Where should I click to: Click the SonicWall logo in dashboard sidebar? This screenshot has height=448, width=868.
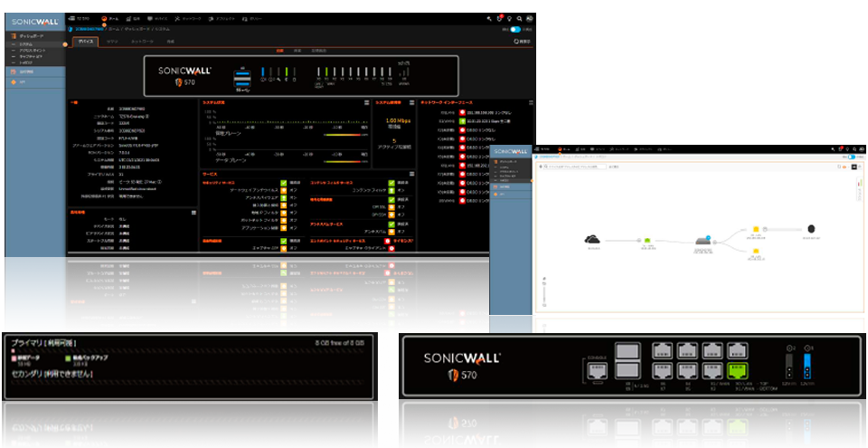click(x=35, y=22)
